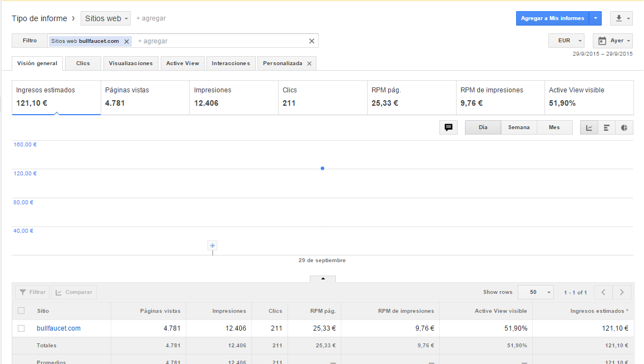Switch to the Visualizaciones tab
Image resolution: width=644 pixels, height=364 pixels.
click(x=131, y=63)
